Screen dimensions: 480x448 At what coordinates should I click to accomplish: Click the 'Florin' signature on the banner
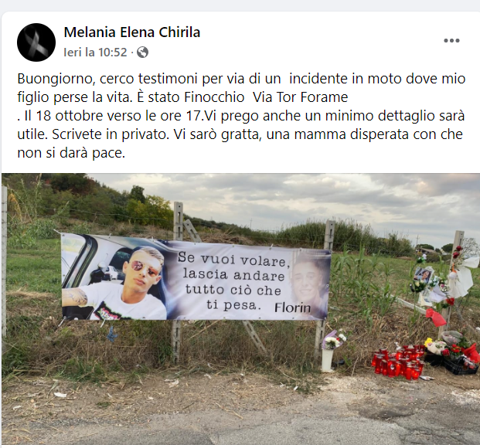pyautogui.click(x=292, y=307)
